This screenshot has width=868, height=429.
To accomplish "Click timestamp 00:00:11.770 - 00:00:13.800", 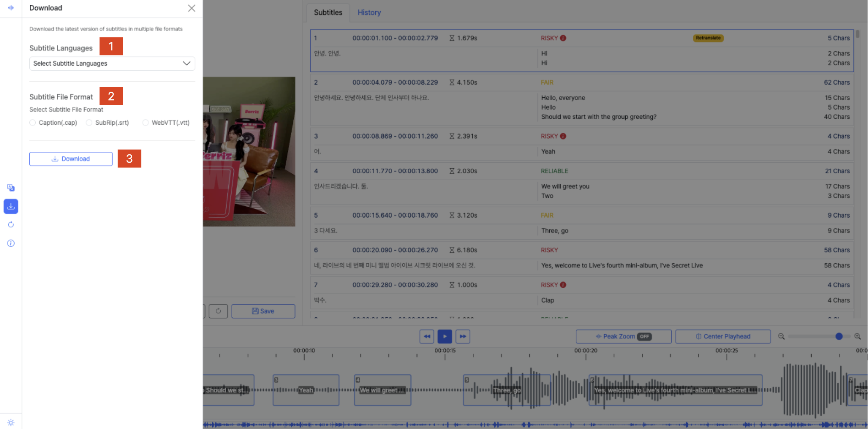I will point(395,171).
